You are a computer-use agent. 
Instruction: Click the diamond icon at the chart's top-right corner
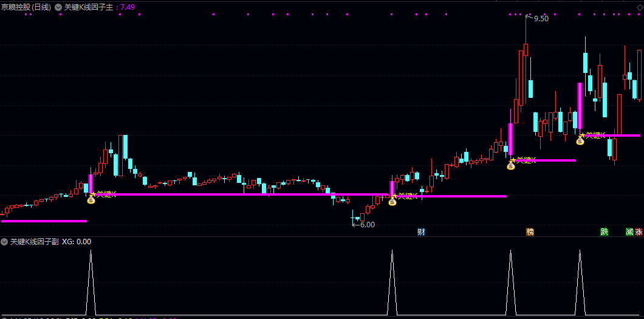tap(640, 7)
